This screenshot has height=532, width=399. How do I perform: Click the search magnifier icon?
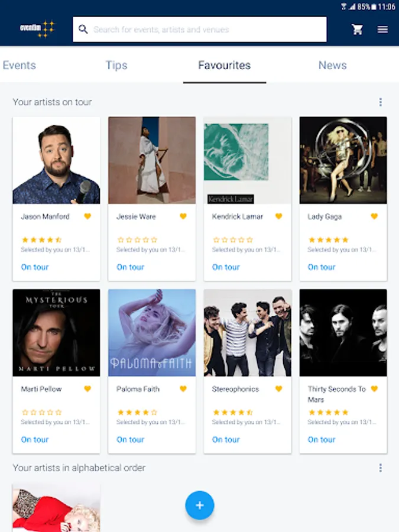coord(83,30)
